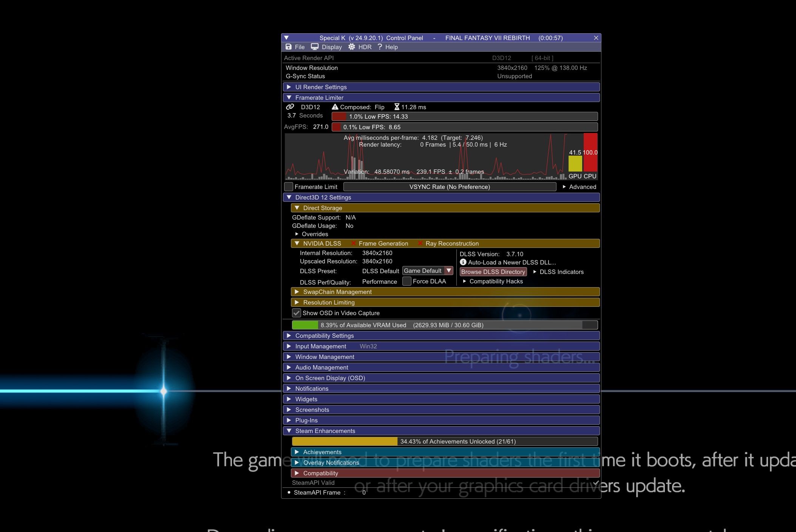Expand the SwapChain Management section
Viewport: 796px width, 532px height.
445,292
